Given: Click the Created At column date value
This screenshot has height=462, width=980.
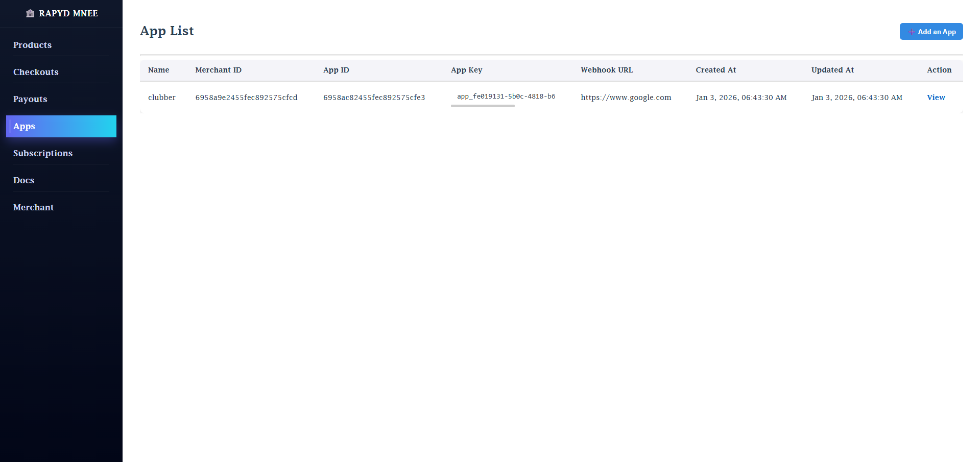Looking at the screenshot, I should point(741,98).
